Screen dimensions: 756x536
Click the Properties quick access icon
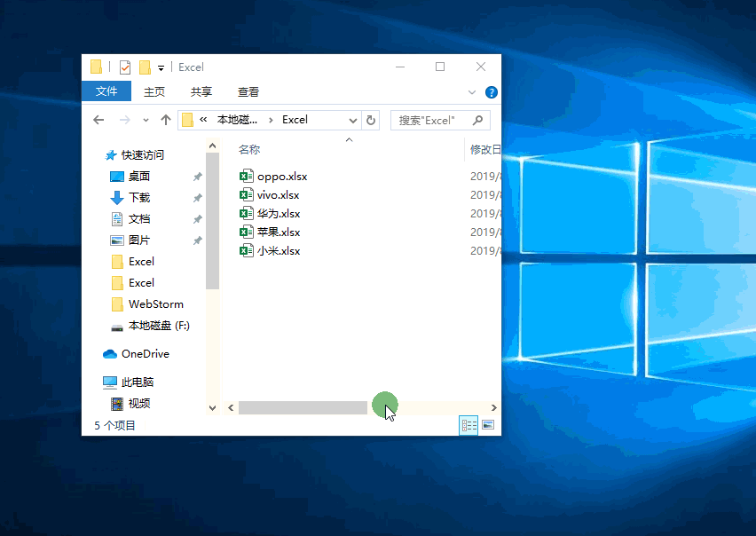pos(124,67)
